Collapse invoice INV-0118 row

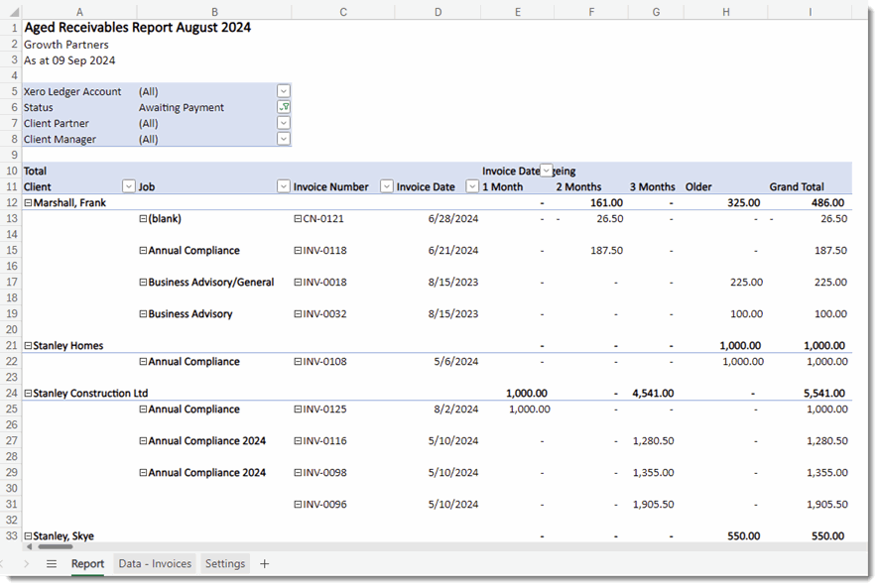[x=298, y=250]
